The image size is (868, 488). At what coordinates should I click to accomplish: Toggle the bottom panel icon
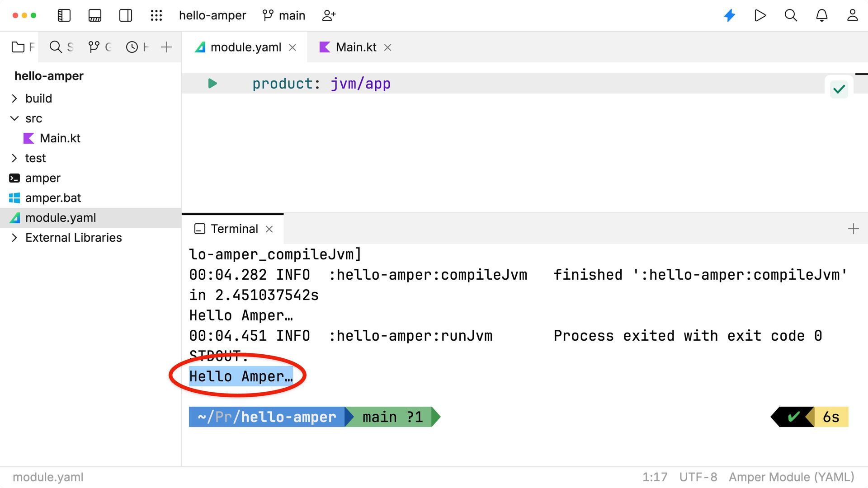click(95, 15)
